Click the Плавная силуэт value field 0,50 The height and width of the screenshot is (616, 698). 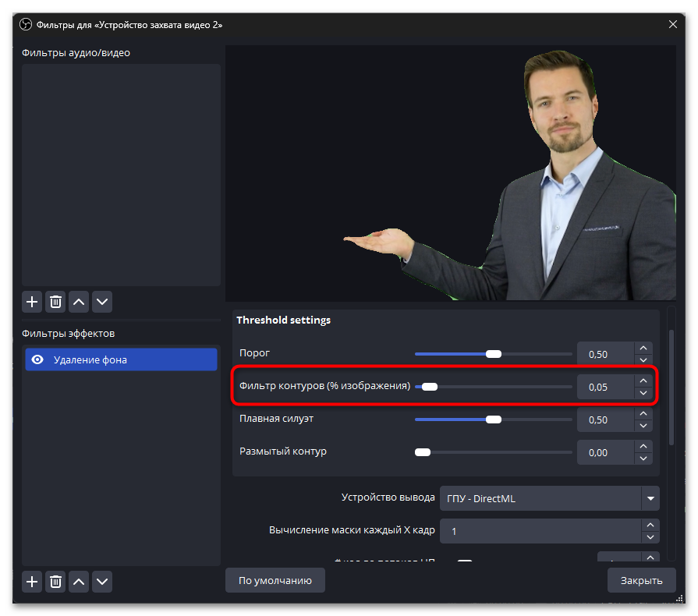tap(605, 420)
